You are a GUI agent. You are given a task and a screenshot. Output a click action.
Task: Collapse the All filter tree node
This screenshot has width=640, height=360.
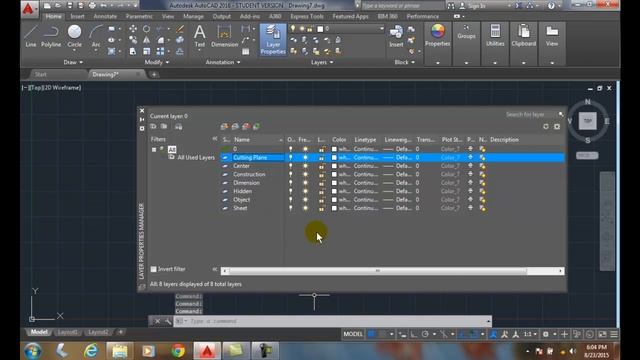coord(154,149)
